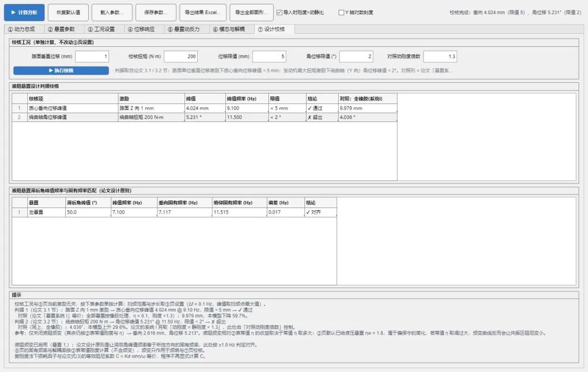This screenshot has height=372, width=588.
Task: Click the ✓ 对齐 conclusion cell
Action: pyautogui.click(x=321, y=212)
